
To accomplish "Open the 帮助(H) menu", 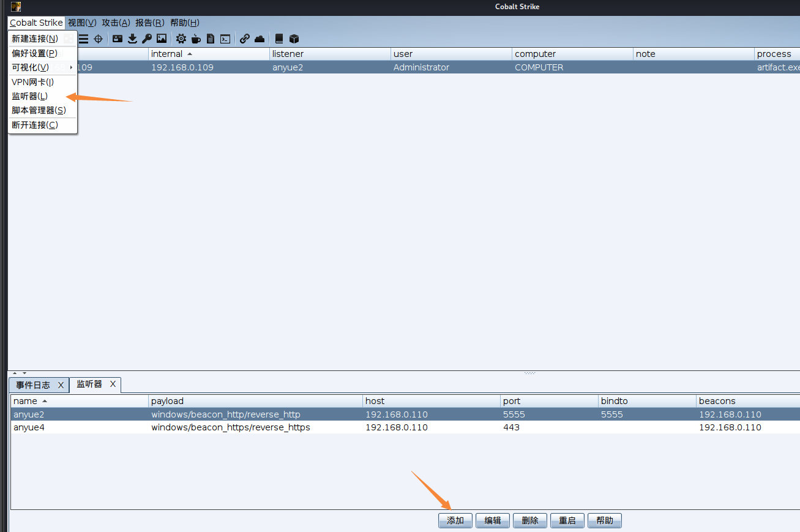I will tap(185, 23).
